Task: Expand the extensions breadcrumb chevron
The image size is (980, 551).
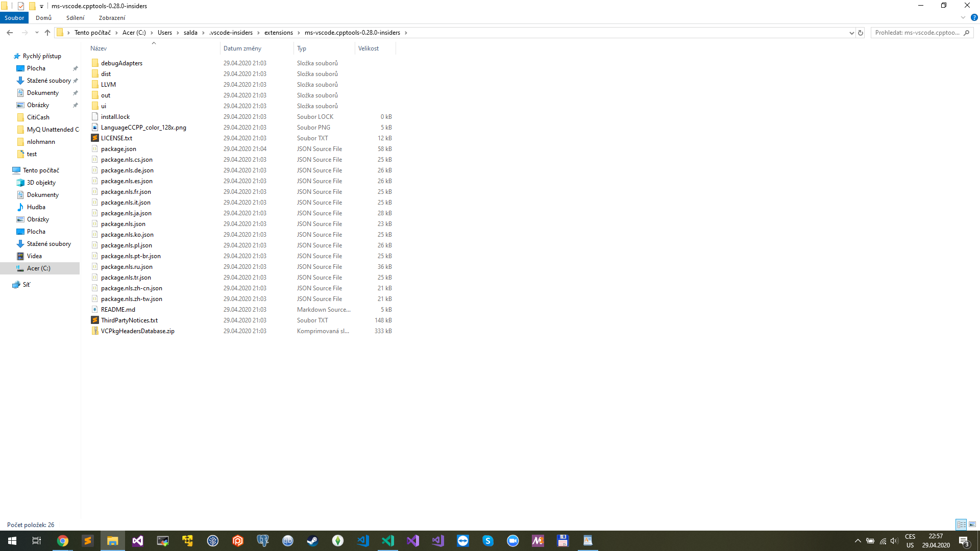Action: [x=299, y=33]
